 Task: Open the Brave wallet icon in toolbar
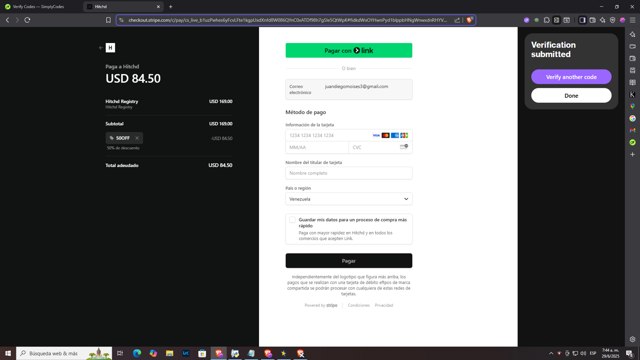pyautogui.click(x=592, y=20)
